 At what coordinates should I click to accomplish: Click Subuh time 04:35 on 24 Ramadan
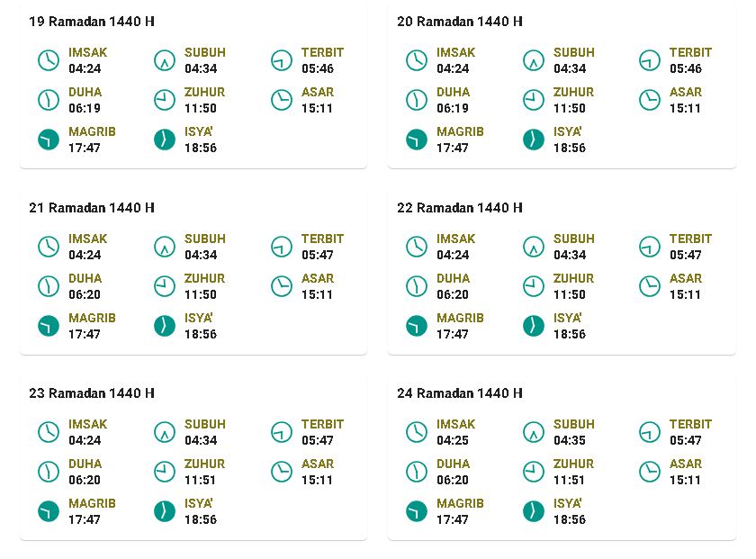tap(570, 440)
